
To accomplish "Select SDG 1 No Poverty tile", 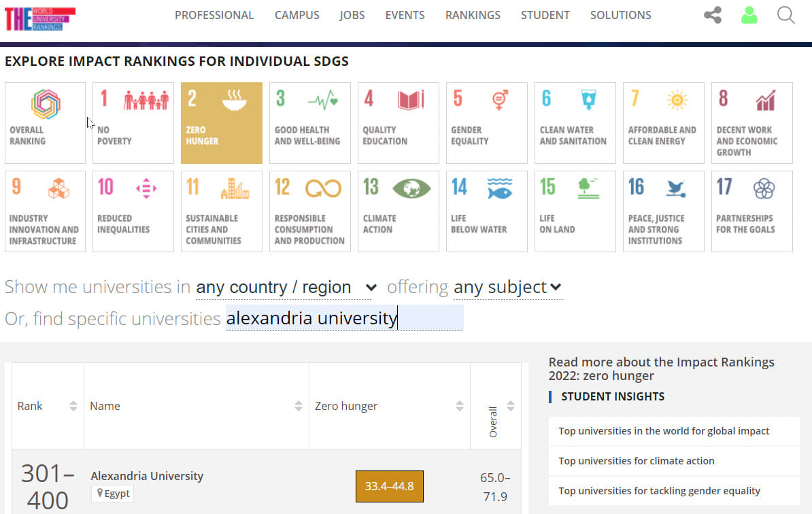I will pyautogui.click(x=133, y=123).
